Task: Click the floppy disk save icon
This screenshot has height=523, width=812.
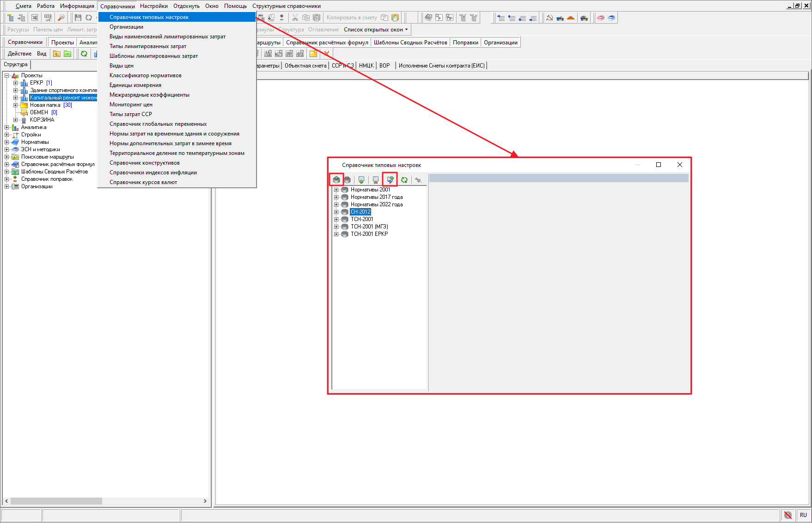Action: (78, 18)
